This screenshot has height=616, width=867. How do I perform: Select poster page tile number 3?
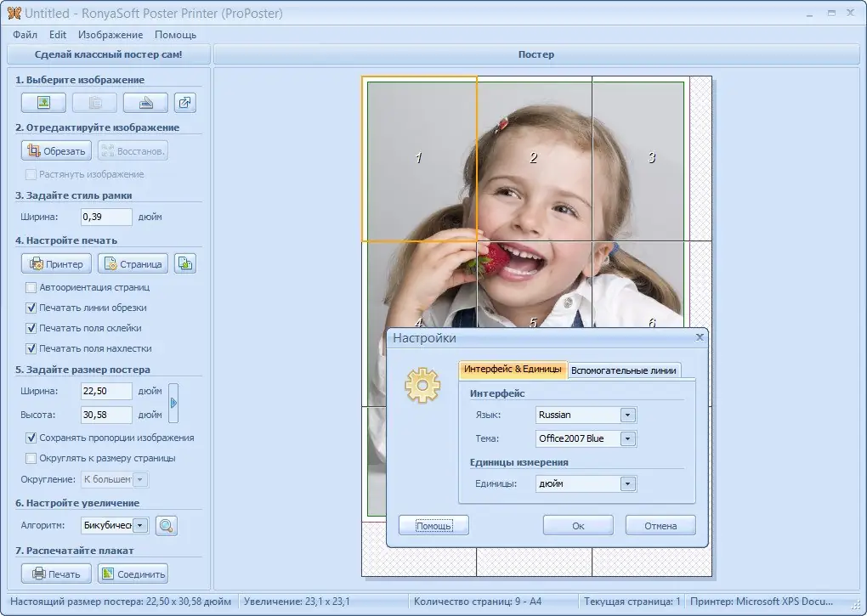click(651, 159)
